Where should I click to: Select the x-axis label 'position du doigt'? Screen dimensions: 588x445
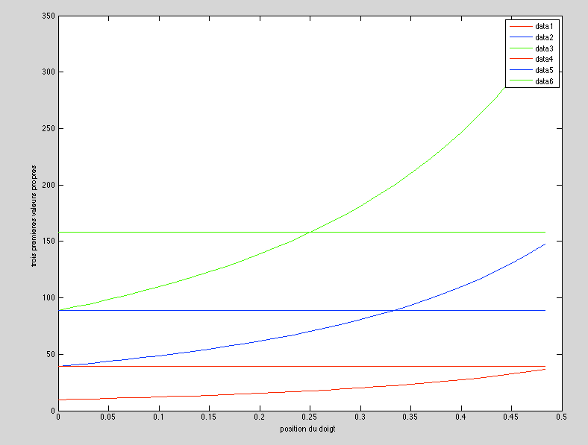tap(307, 429)
